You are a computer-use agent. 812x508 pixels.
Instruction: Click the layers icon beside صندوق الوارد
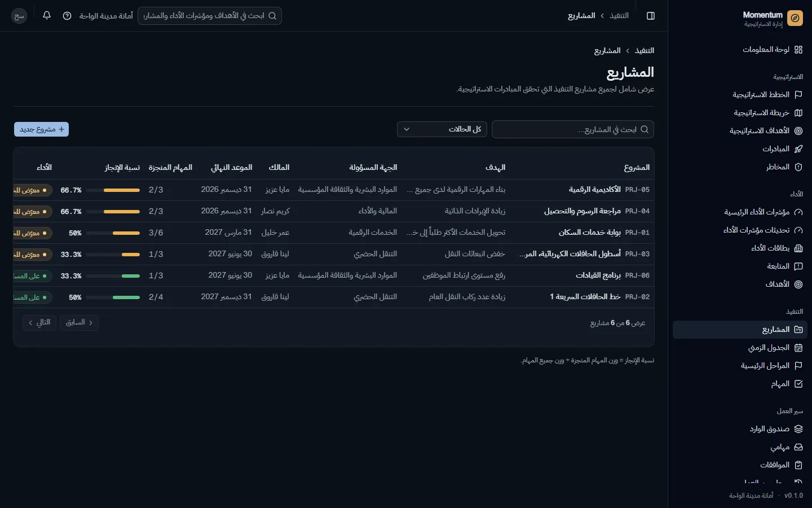[798, 429]
